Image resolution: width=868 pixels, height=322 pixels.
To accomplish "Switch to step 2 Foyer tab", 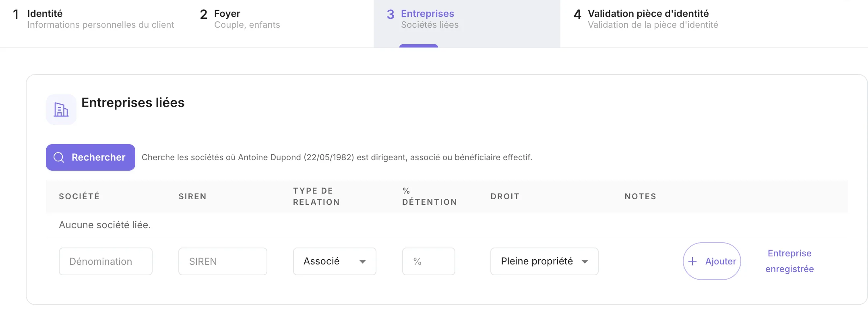I will [x=280, y=24].
